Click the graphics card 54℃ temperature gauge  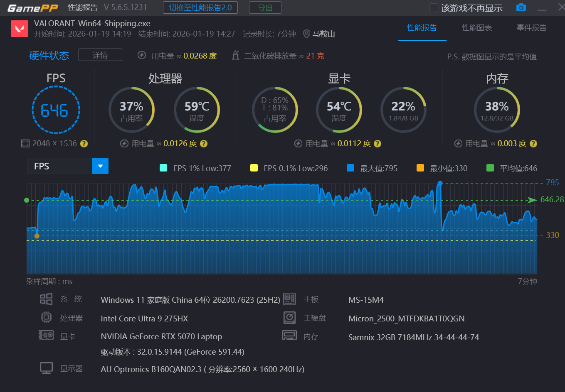[339, 110]
